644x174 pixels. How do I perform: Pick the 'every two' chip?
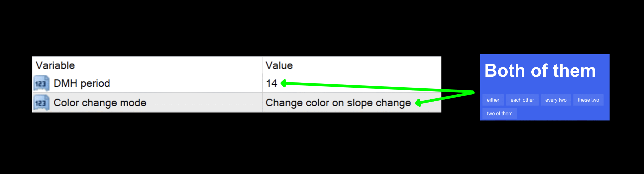click(556, 100)
